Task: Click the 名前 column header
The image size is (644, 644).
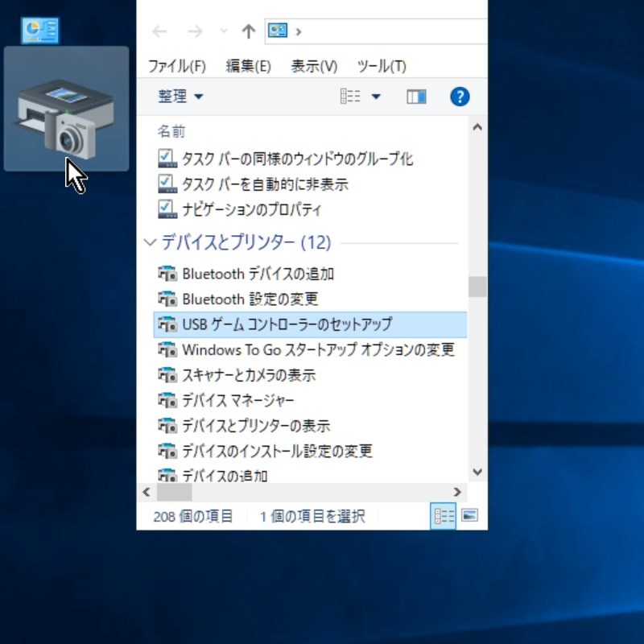Action: tap(171, 131)
